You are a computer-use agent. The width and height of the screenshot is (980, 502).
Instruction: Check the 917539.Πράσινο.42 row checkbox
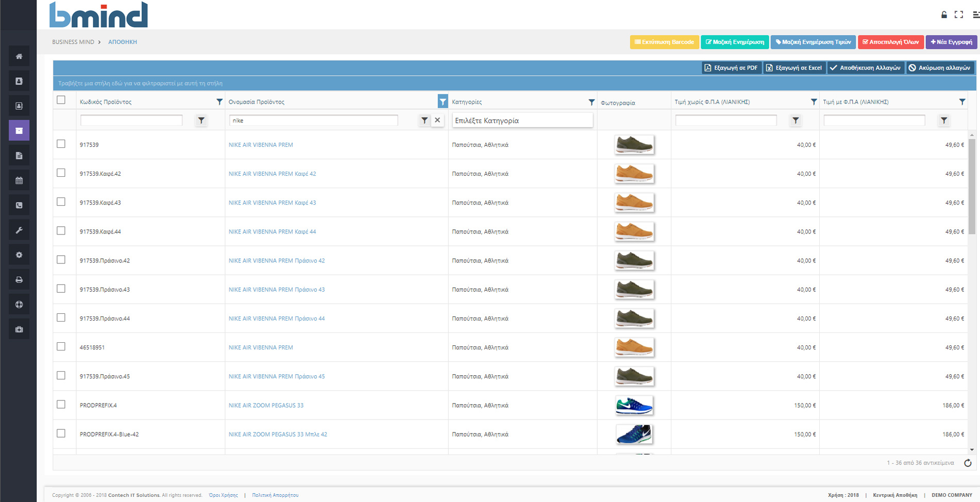tap(61, 259)
